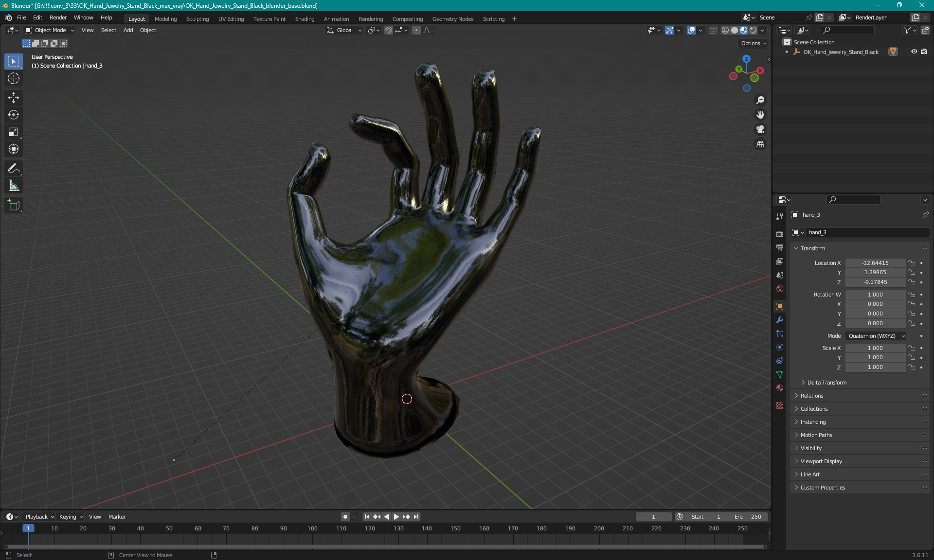Open the Particles properties tab
The height and width of the screenshot is (560, 934).
pos(780,333)
